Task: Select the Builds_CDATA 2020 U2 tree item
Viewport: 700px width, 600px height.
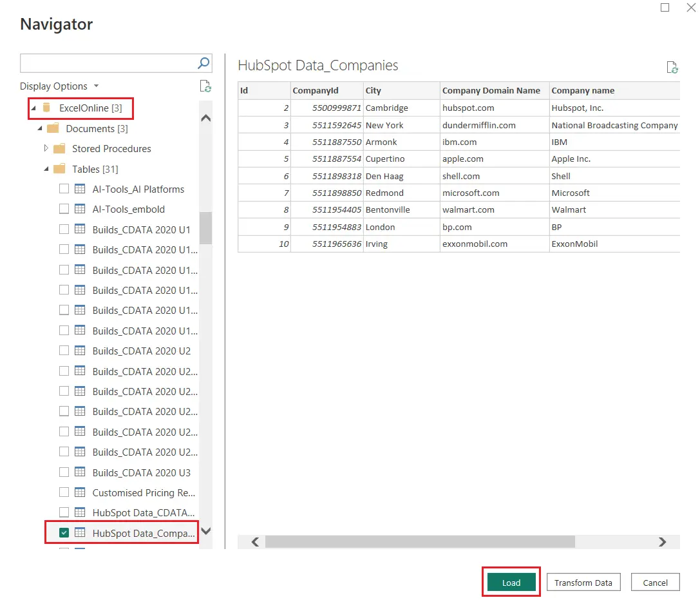Action: (141, 351)
